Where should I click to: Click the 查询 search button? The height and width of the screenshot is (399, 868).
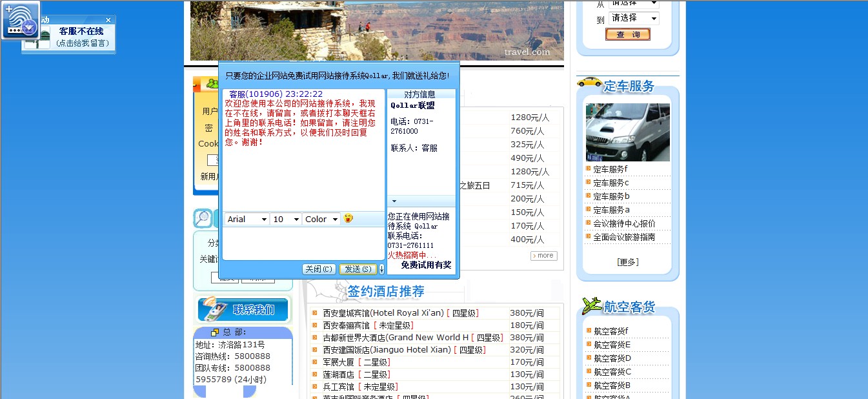pos(628,35)
